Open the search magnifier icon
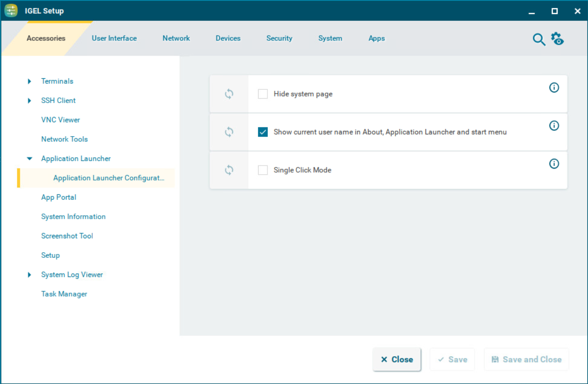 click(539, 39)
